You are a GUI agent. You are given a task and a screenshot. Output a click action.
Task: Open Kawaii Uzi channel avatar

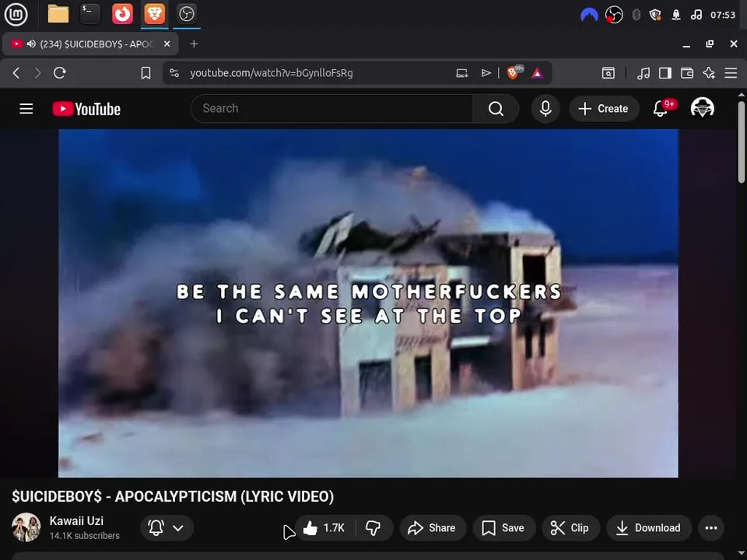click(x=26, y=527)
